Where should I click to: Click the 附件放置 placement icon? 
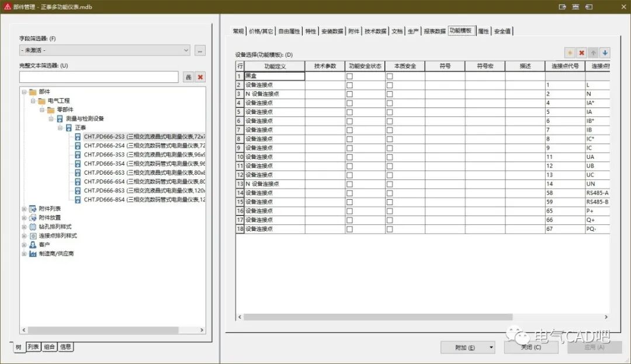33,217
